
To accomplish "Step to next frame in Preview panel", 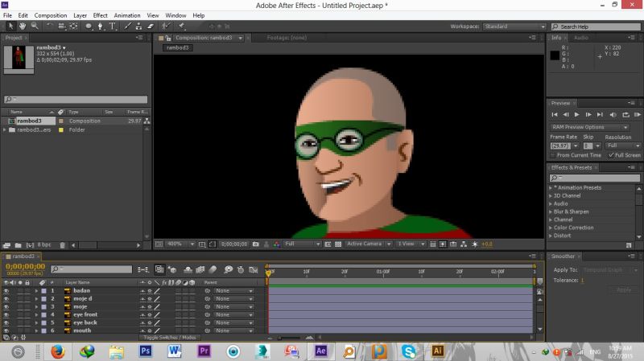I will pyautogui.click(x=588, y=115).
